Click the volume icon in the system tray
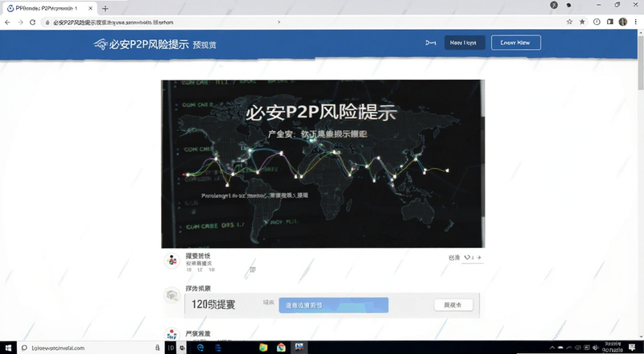The width and height of the screenshot is (644, 354). coord(594,348)
